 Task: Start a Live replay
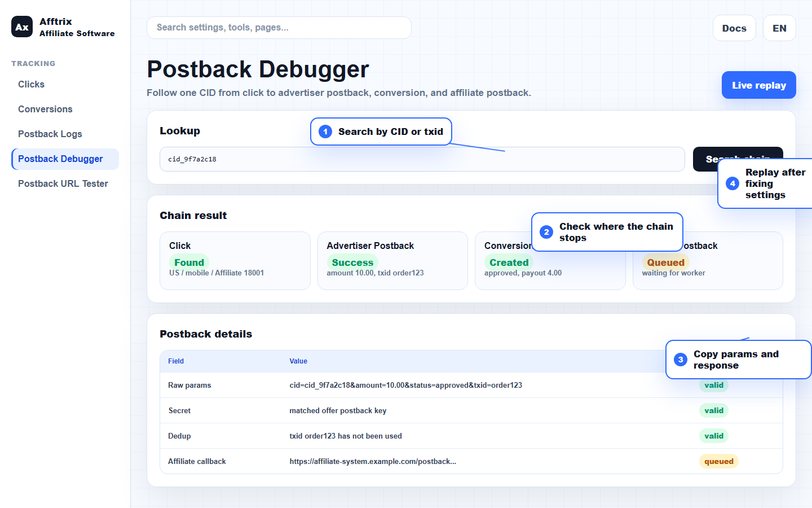759,85
